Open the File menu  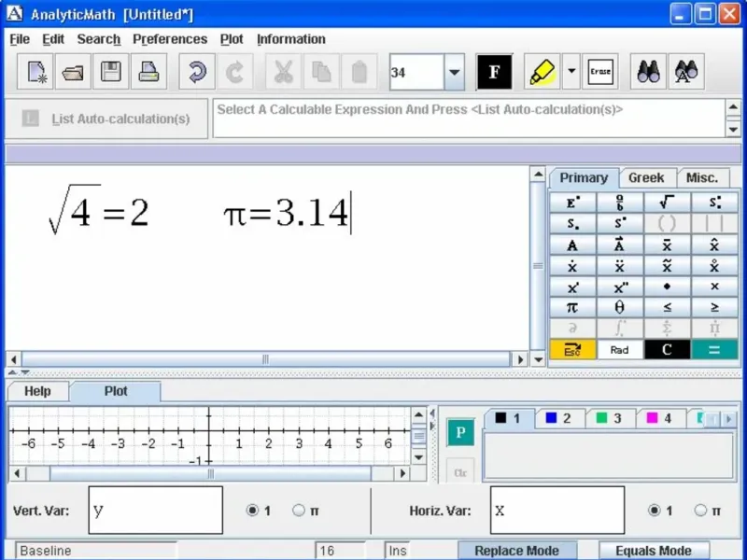pyautogui.click(x=20, y=39)
